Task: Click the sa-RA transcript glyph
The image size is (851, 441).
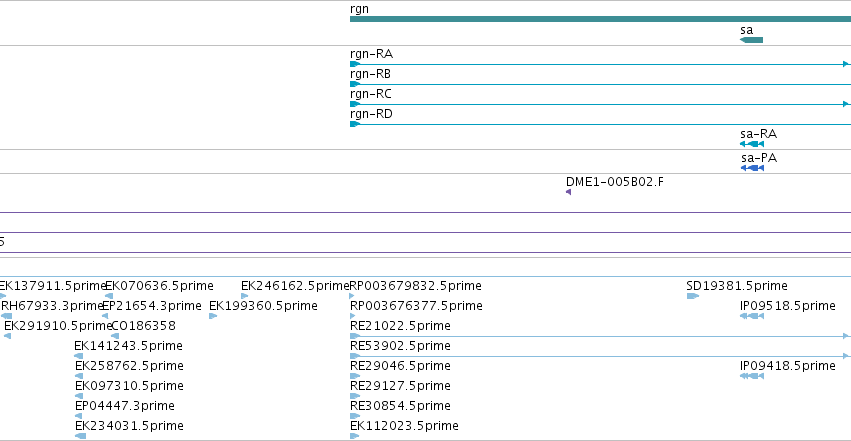Action: pos(752,144)
